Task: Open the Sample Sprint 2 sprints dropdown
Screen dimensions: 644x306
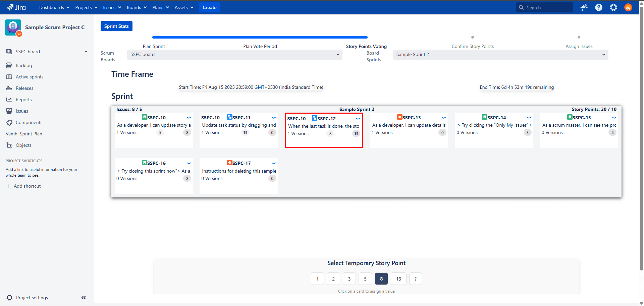Action: click(x=500, y=55)
